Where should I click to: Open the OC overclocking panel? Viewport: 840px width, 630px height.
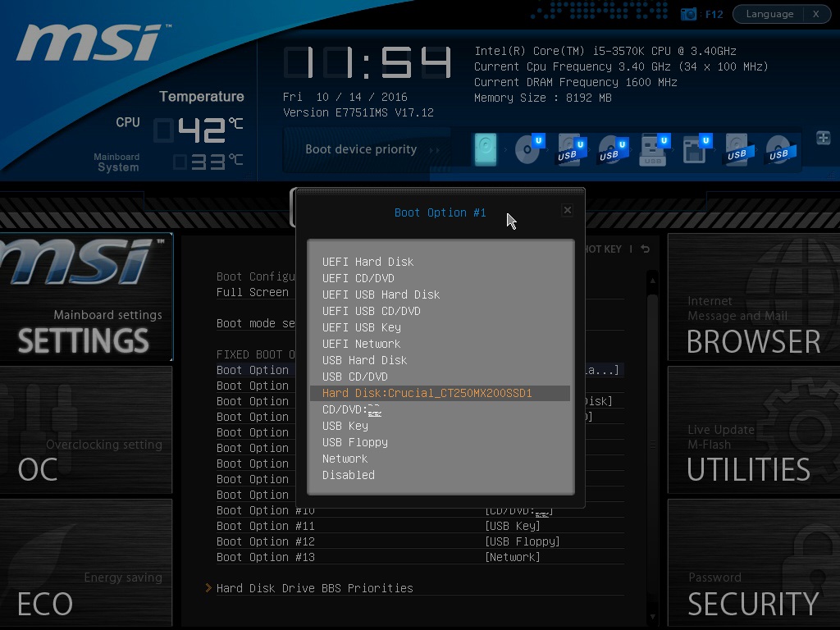tap(86, 430)
